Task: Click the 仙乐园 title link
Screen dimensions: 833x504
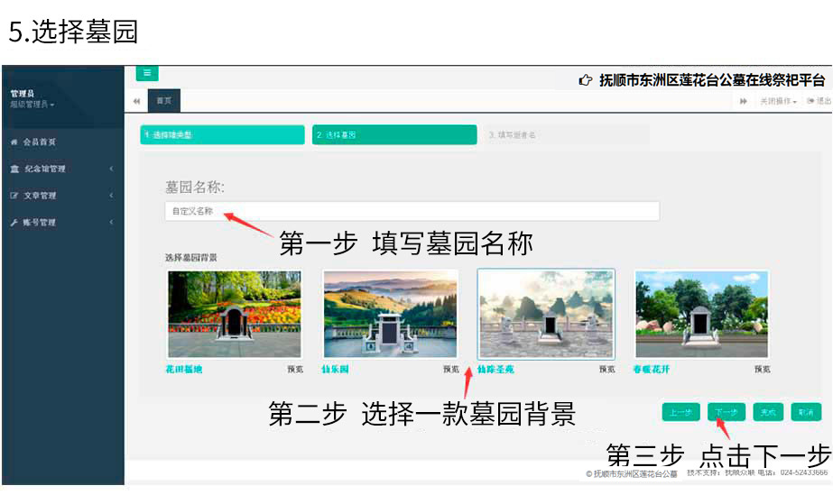Action: click(x=335, y=370)
